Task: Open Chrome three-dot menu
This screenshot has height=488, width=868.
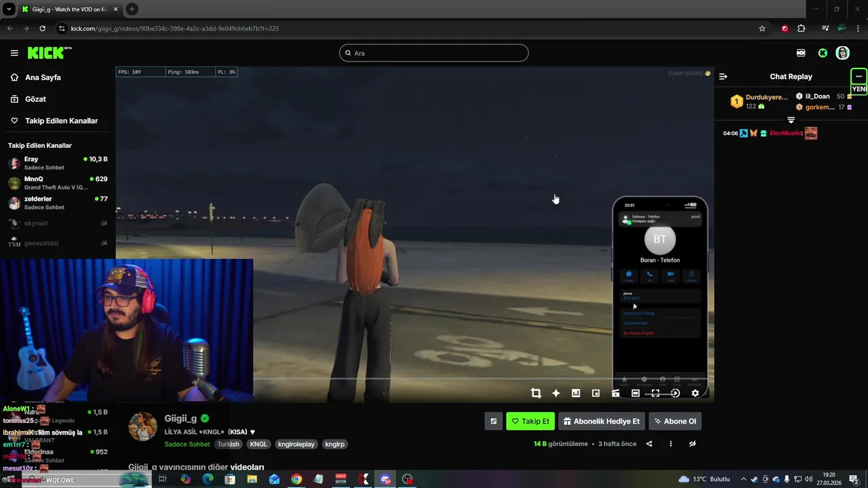Action: pyautogui.click(x=859, y=28)
